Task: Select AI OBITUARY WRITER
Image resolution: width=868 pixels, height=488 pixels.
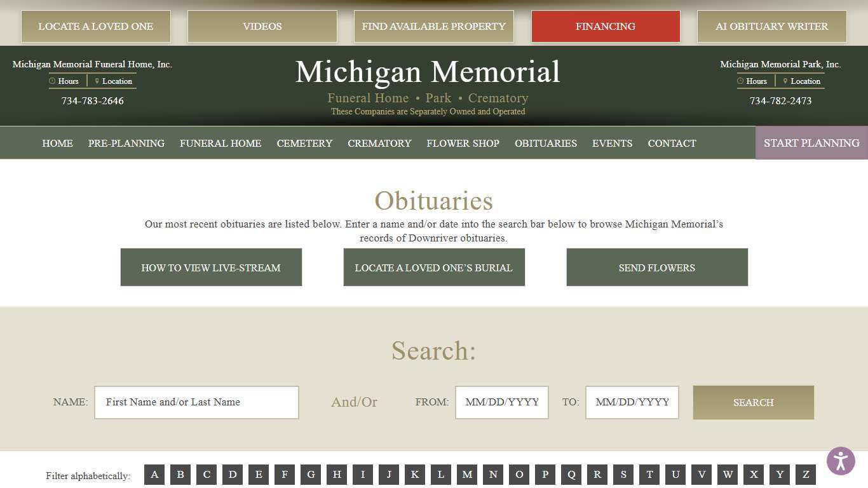Action: 771,26
